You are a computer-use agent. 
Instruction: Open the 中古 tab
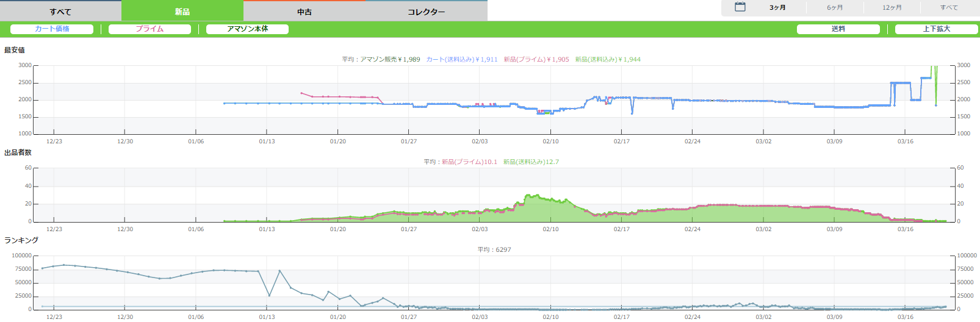pyautogui.click(x=304, y=12)
